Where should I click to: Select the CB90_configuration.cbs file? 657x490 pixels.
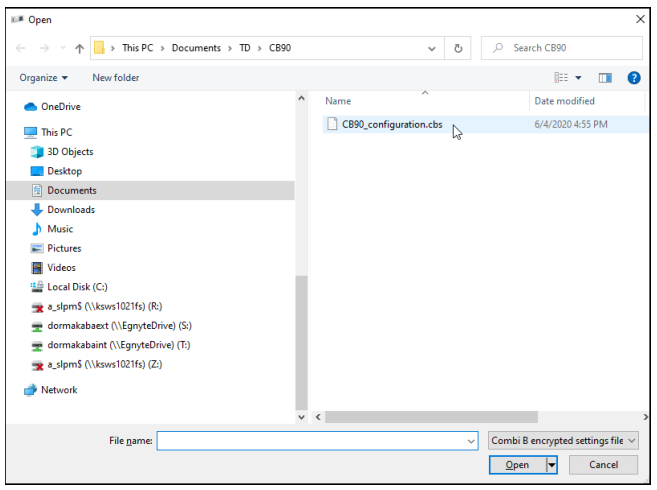click(x=391, y=125)
